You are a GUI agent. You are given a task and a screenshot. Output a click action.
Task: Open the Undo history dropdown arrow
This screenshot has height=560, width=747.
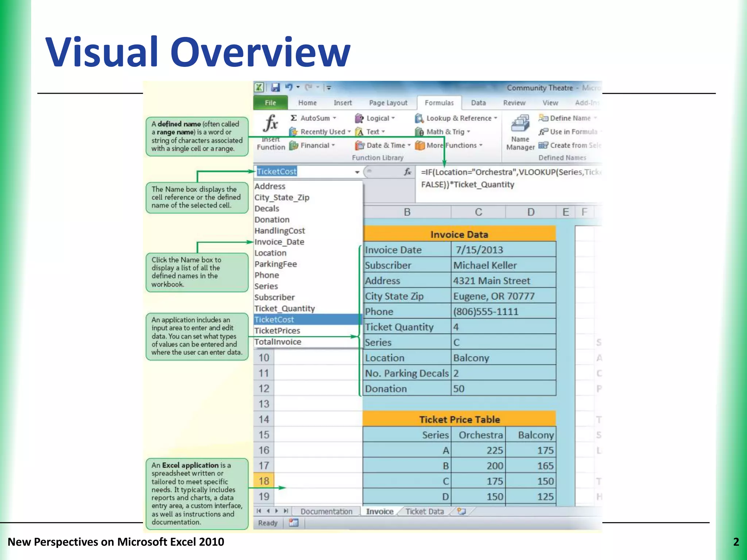coord(298,87)
